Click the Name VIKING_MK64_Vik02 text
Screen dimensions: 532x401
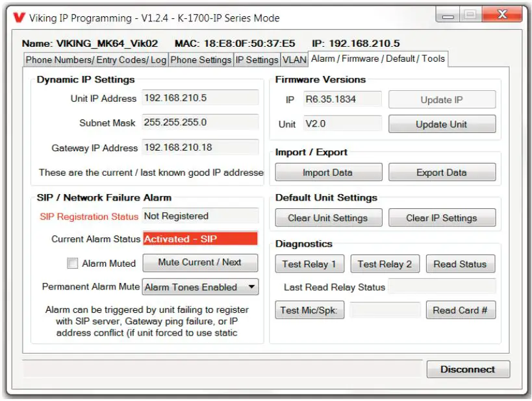(x=90, y=43)
